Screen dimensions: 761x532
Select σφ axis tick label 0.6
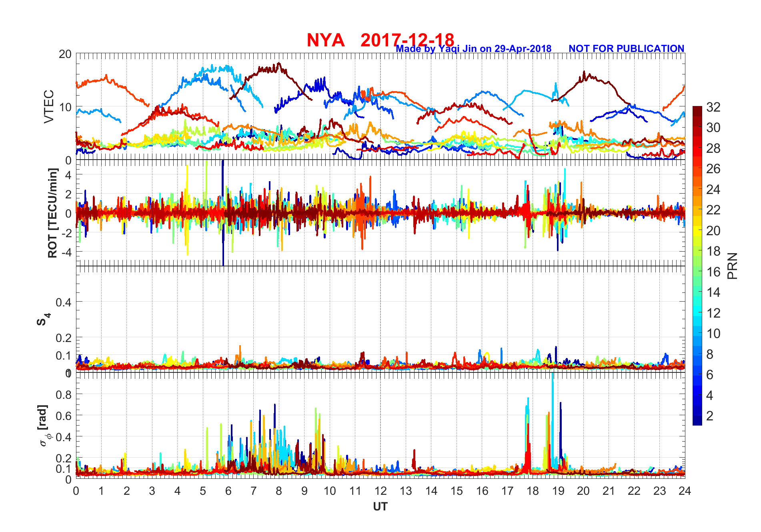tap(64, 416)
